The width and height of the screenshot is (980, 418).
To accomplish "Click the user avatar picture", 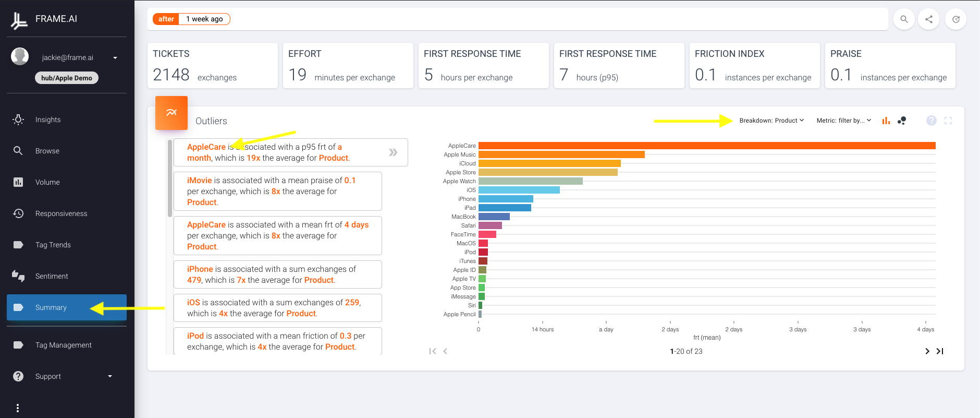I will point(20,56).
